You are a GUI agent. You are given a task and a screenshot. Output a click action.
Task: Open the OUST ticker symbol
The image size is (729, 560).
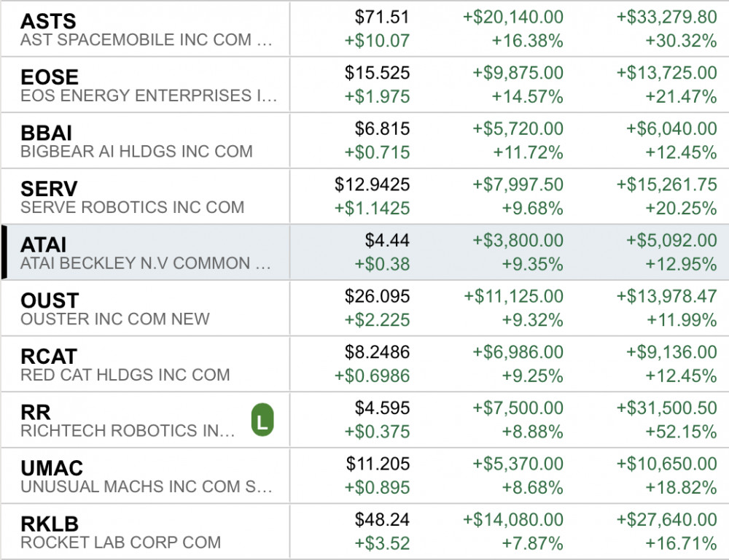point(50,300)
